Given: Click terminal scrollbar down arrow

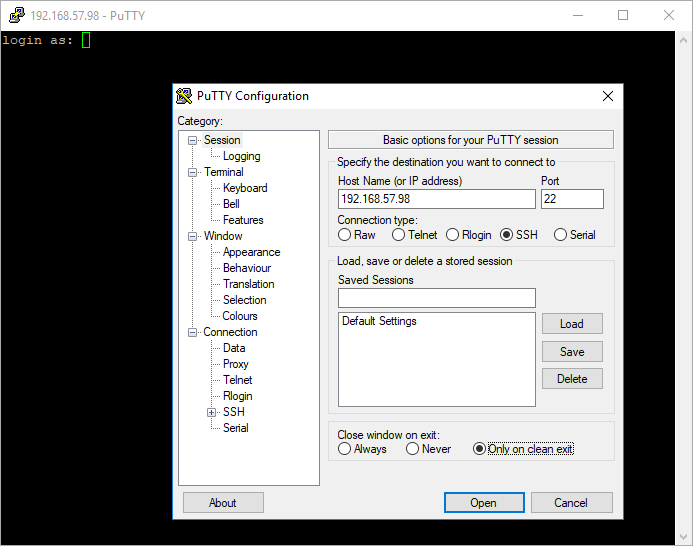Looking at the screenshot, I should point(683,537).
